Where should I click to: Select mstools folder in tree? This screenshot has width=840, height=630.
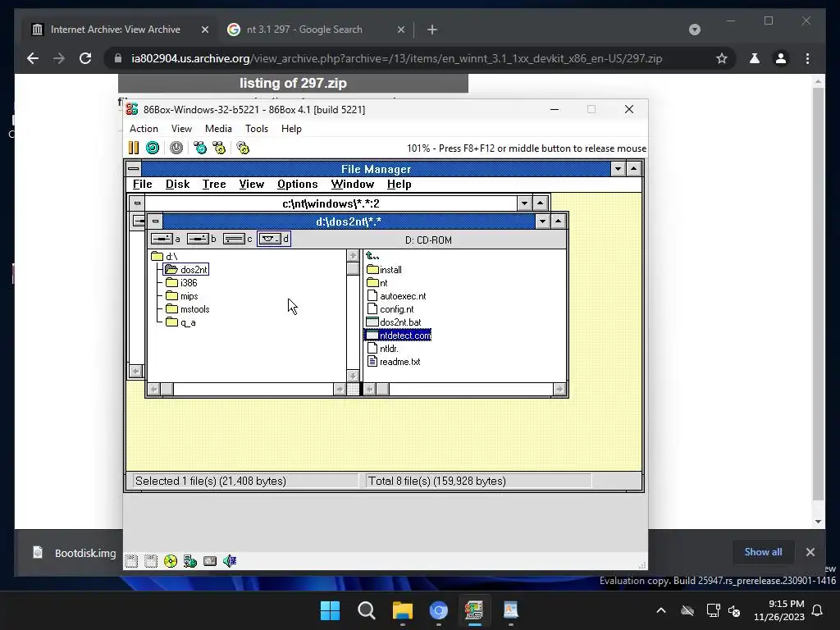click(x=188, y=309)
